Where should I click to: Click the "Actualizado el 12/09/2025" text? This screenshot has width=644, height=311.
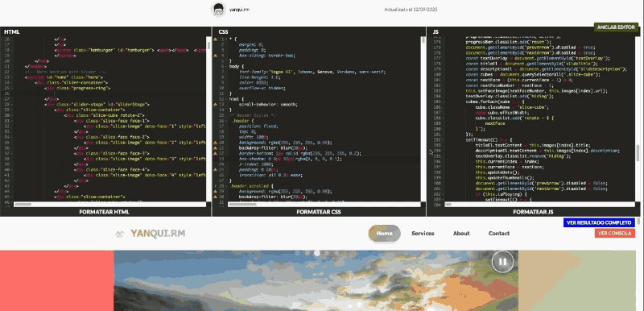pos(411,10)
